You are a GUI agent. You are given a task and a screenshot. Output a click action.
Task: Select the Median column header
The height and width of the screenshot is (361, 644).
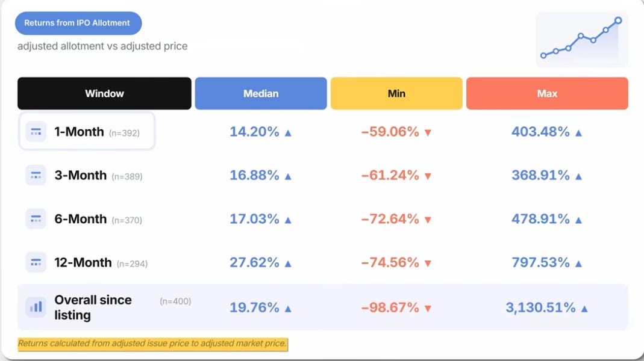pyautogui.click(x=261, y=93)
